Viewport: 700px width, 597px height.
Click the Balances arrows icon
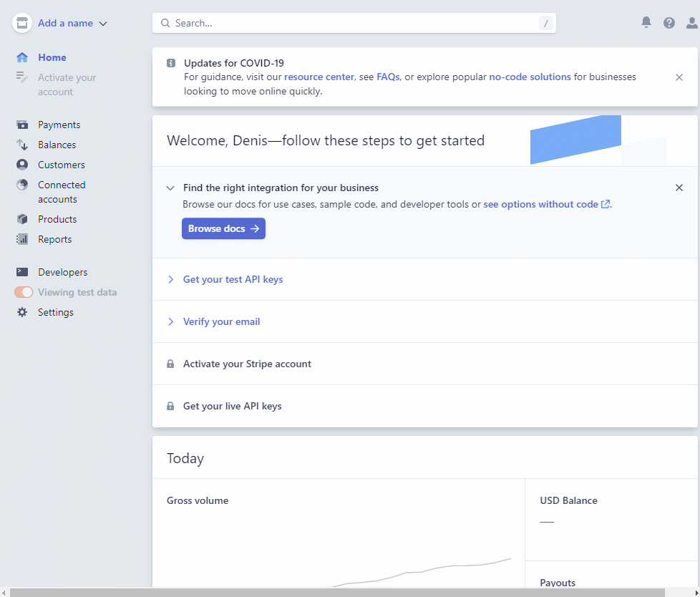click(22, 145)
